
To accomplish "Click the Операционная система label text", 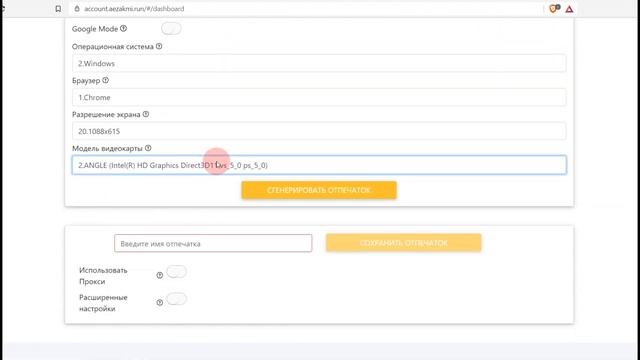I will pos(113,47).
